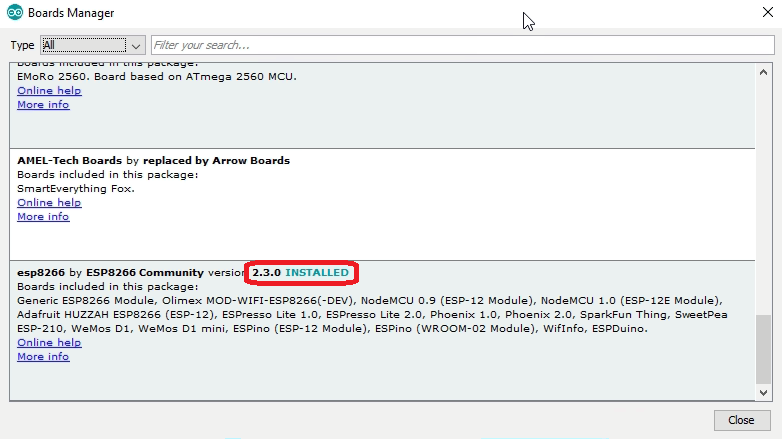Click the ESP-210, WeMos D1 boards line
This screenshot has width=782, height=439.
pyautogui.click(x=332, y=329)
